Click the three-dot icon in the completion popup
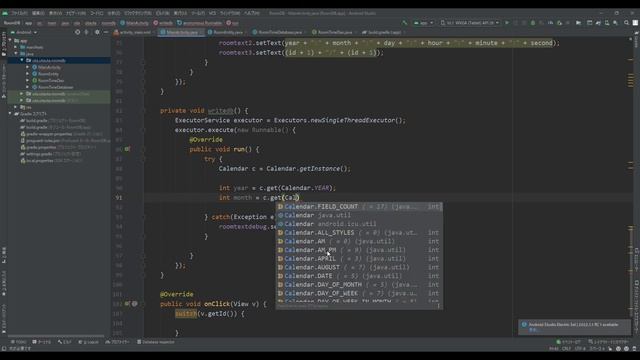This screenshot has height=360, width=640. 439,306
